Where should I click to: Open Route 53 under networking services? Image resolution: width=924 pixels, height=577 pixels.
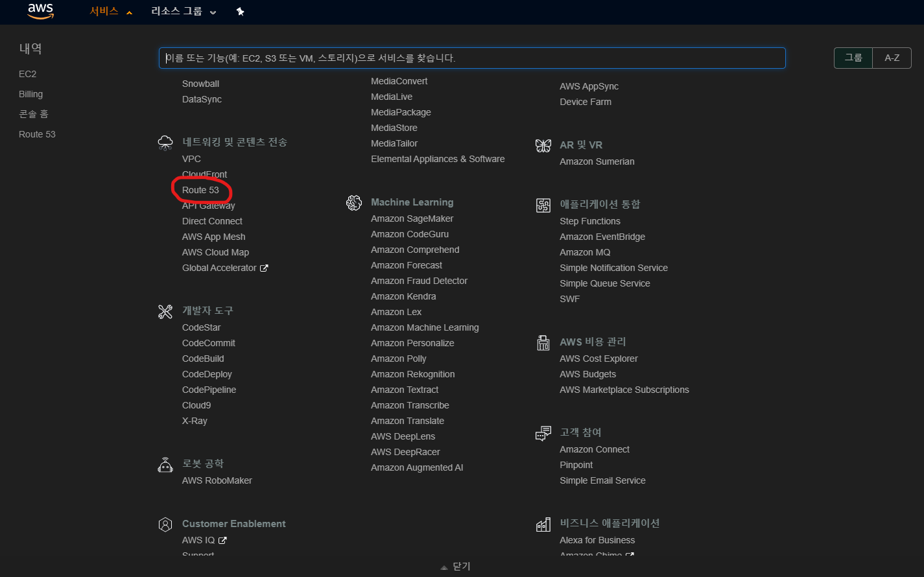pyautogui.click(x=200, y=190)
